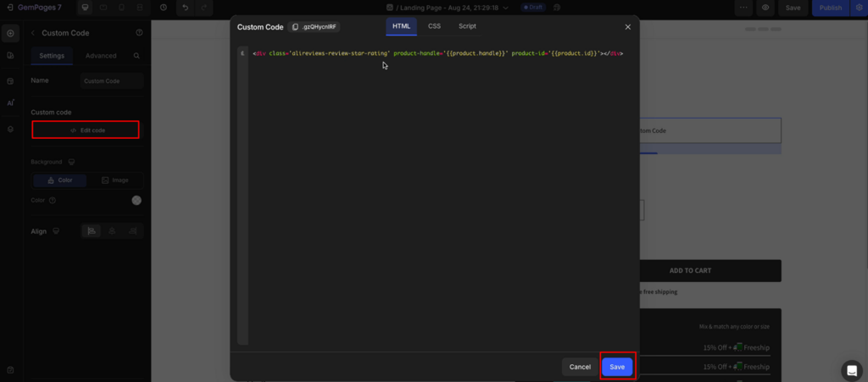
Task: Select the Color background option
Action: (x=59, y=180)
